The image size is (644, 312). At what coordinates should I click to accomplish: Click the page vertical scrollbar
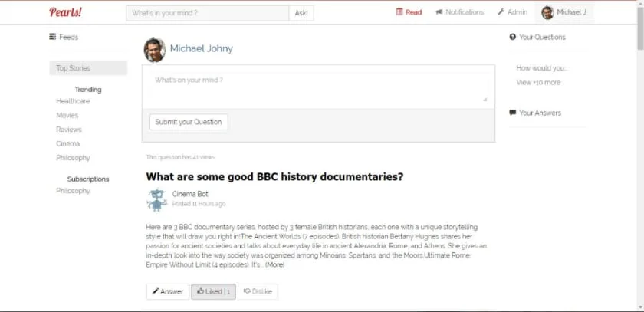point(640,156)
